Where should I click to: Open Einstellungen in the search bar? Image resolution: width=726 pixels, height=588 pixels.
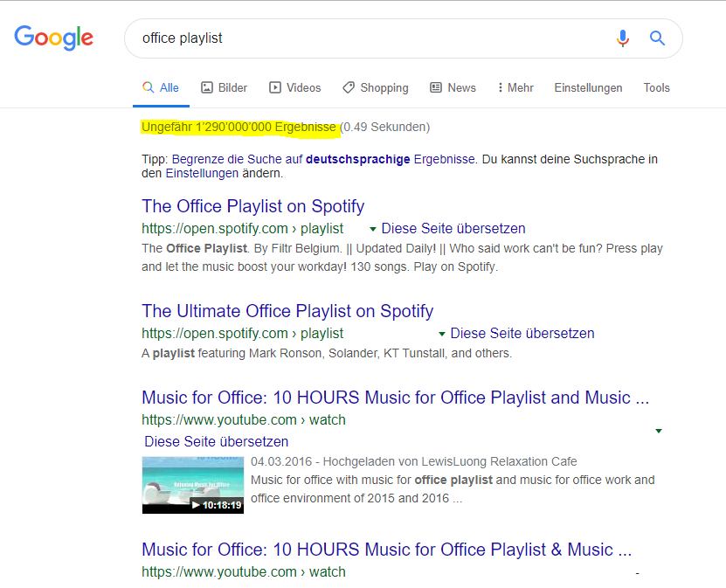pos(588,87)
